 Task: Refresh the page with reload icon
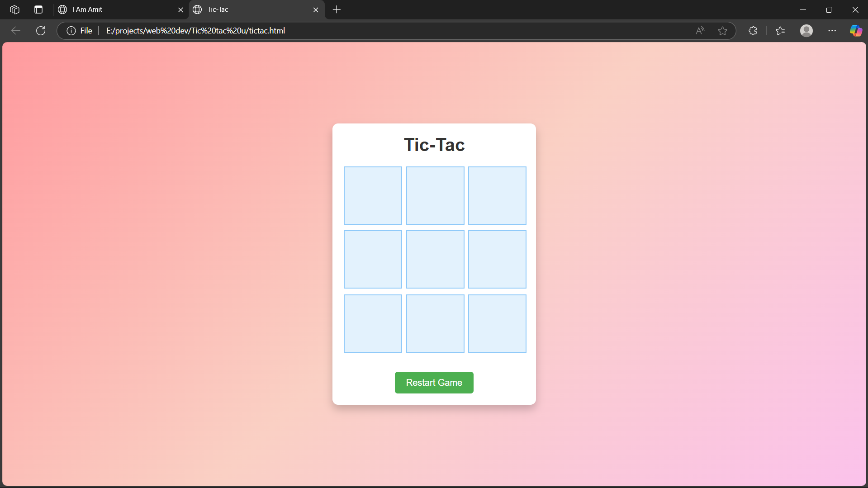click(x=41, y=31)
